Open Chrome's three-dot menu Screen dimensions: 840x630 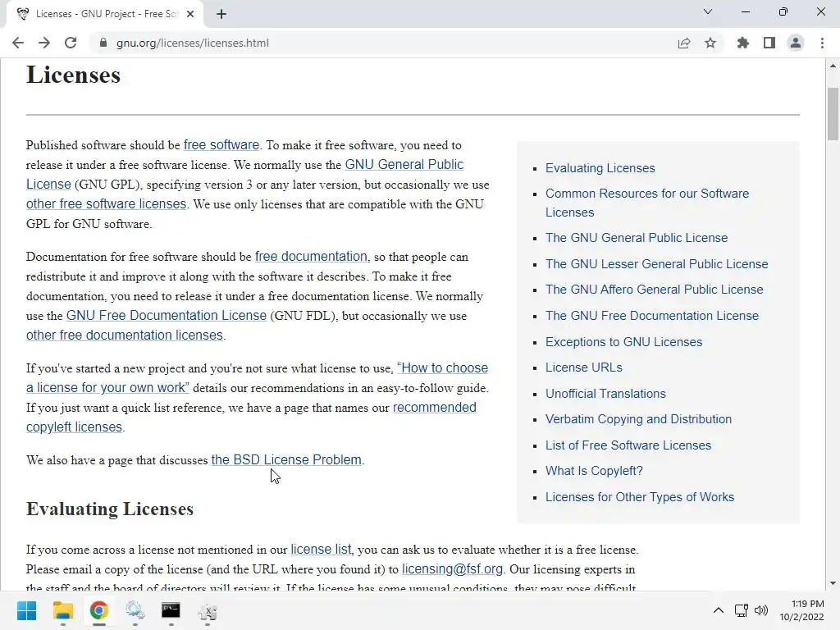tap(822, 43)
